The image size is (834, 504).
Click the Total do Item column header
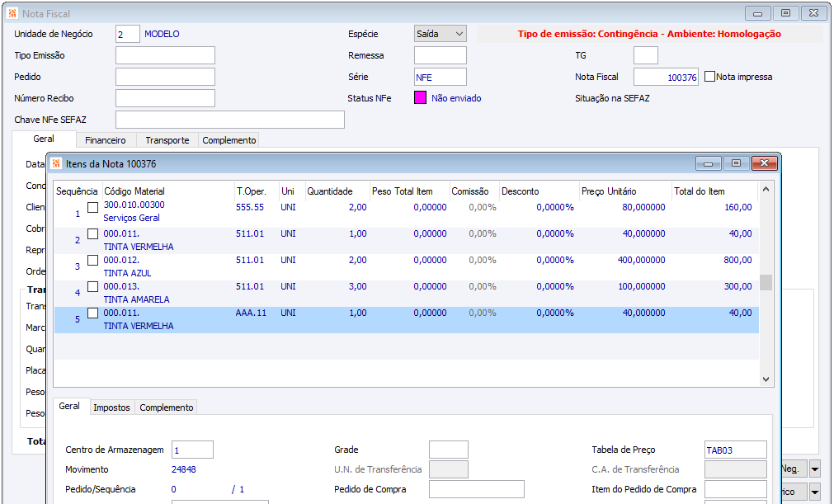click(x=699, y=191)
